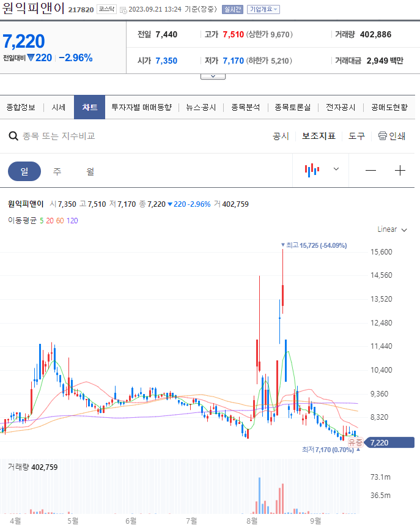Click the 이동평균 legend label
The image size is (420, 528).
[22, 221]
